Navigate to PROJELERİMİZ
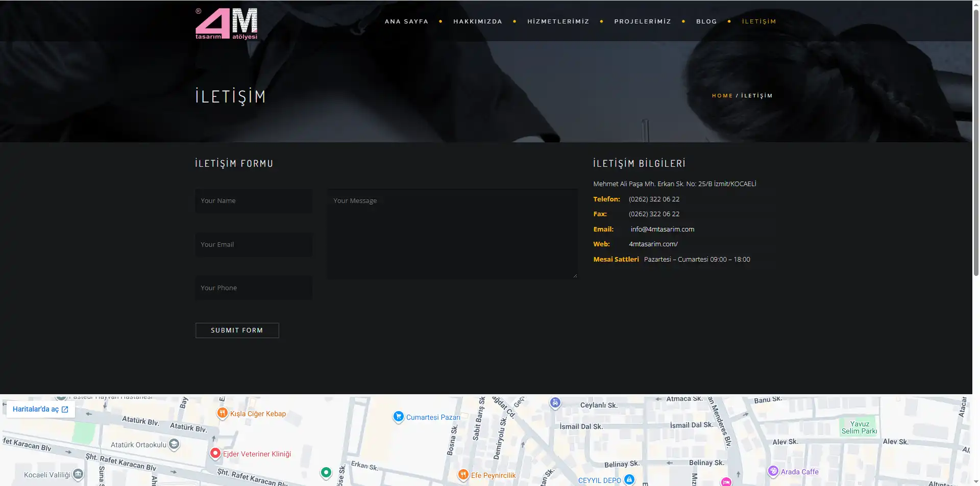The height and width of the screenshot is (486, 980). point(643,21)
